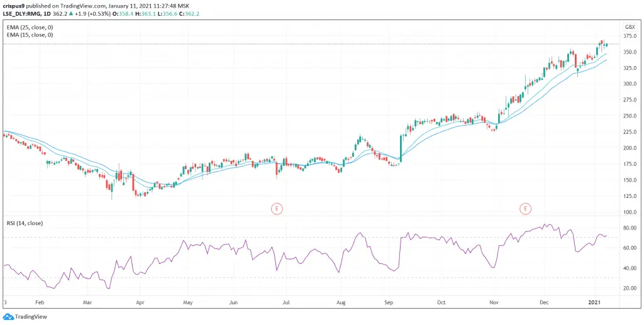Image resolution: width=644 pixels, height=325 pixels.
Task: Select the RSI (14, close) indicator label
Action: coord(25,223)
